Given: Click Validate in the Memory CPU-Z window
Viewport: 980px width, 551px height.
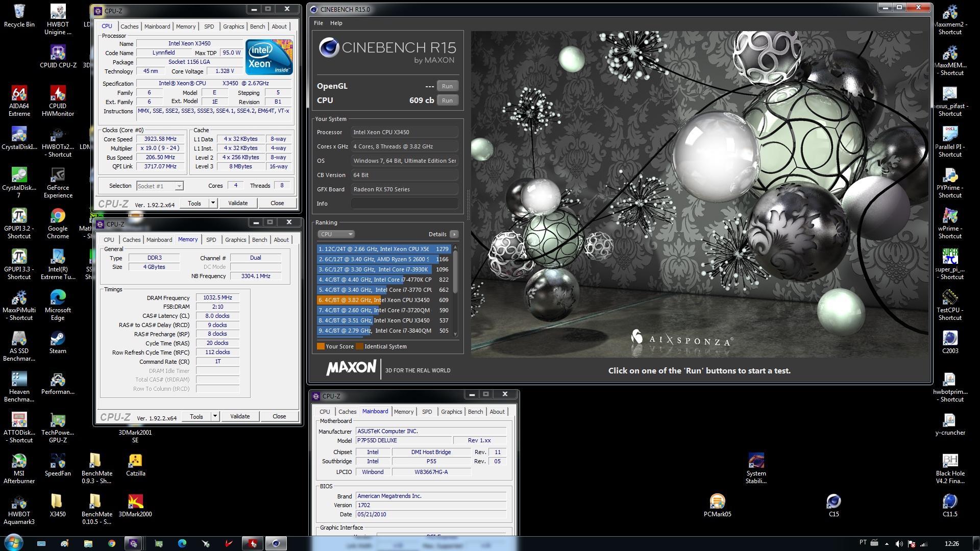Looking at the screenshot, I should click(x=240, y=416).
